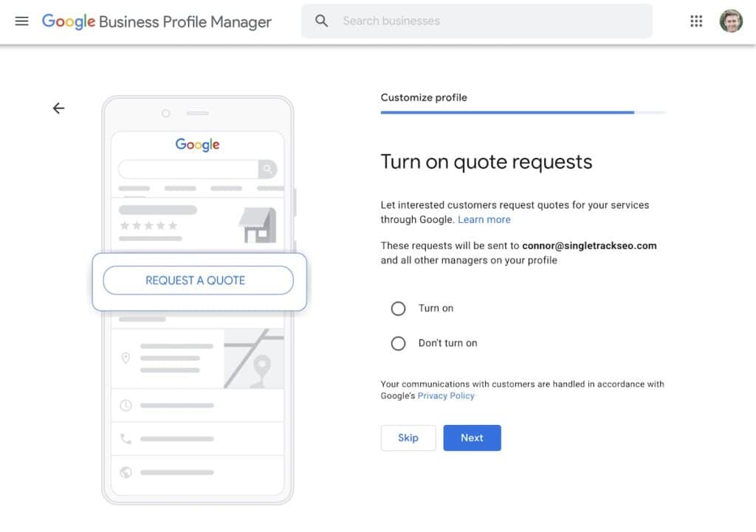Open the Learn more link
756x532 pixels.
[484, 220]
